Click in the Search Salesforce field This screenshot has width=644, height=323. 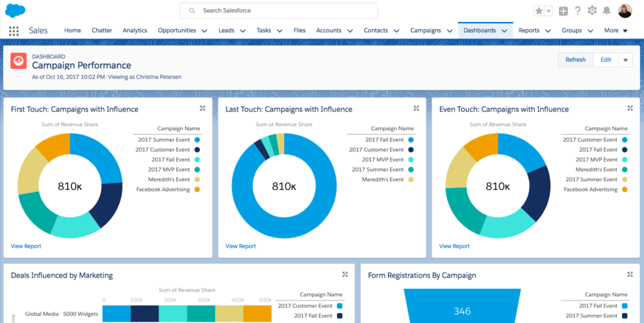(279, 10)
